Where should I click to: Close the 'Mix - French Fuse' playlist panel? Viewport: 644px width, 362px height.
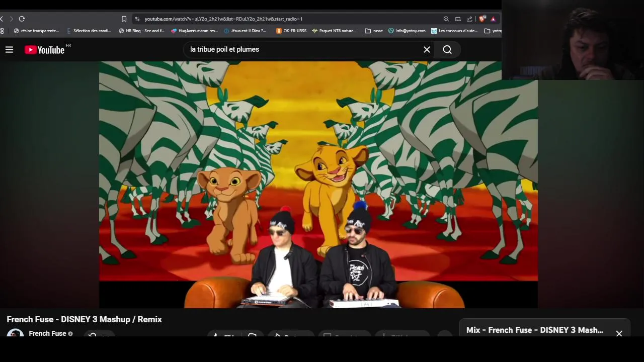[x=619, y=333]
